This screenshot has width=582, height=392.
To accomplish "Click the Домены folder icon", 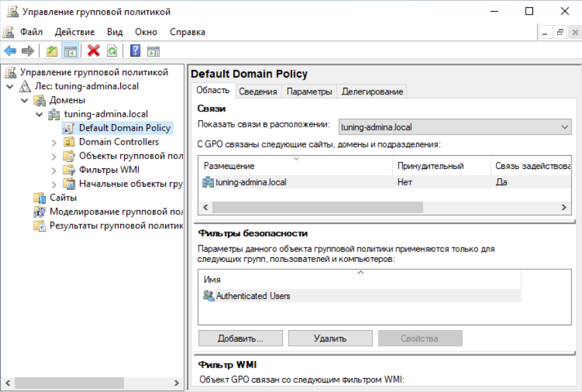I will [x=40, y=100].
